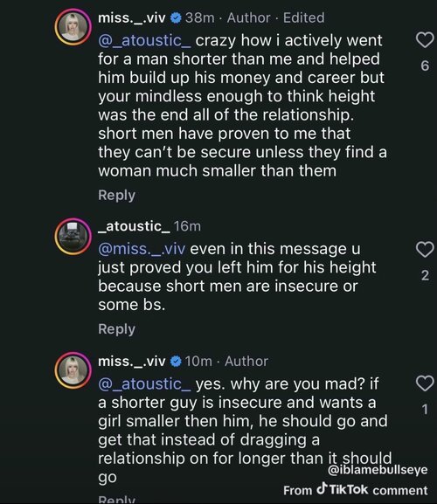Tap verified badge beside miss._.viv 38m

[x=176, y=18]
